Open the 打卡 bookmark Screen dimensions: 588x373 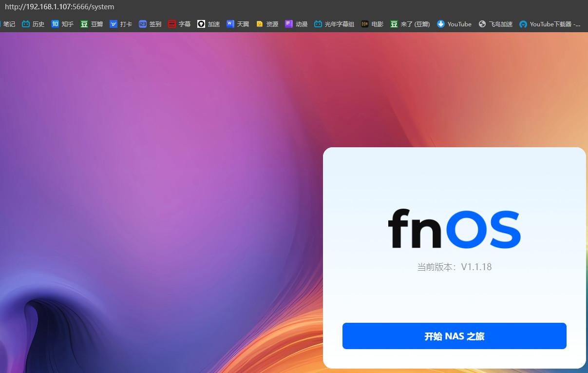click(121, 24)
